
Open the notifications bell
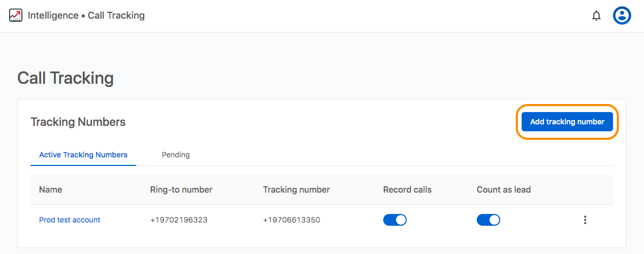[596, 16]
